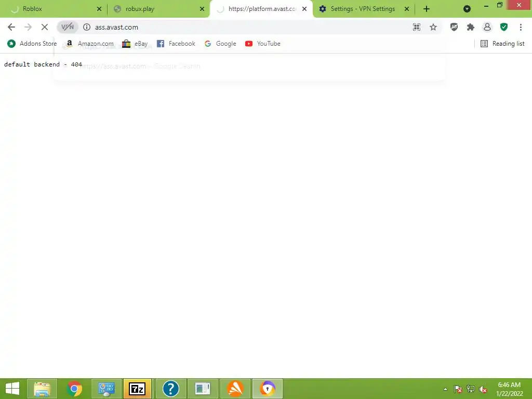Focus the ass.avast.com address bar
The width and height of the screenshot is (532, 399).
coord(249,27)
